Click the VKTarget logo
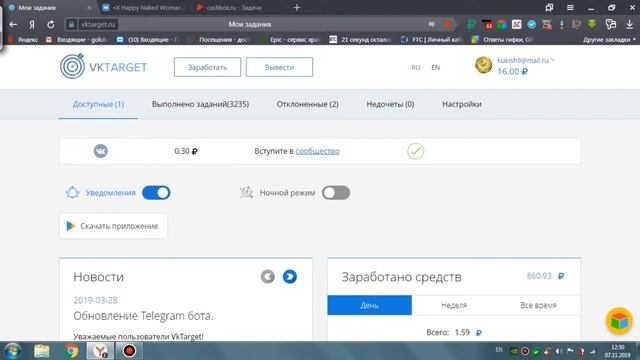Viewport: 640px width, 360px height. tap(104, 67)
